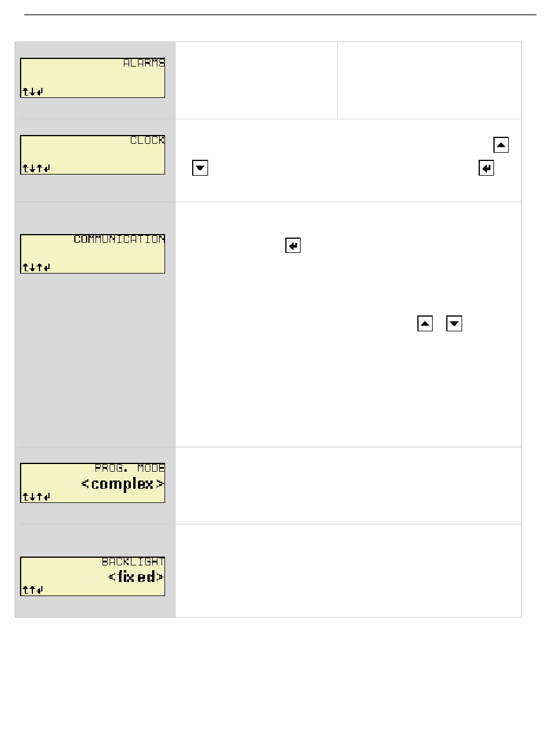The height and width of the screenshot is (747, 560).
Task: Click the ALARMS title on the LCD
Action: point(144,63)
